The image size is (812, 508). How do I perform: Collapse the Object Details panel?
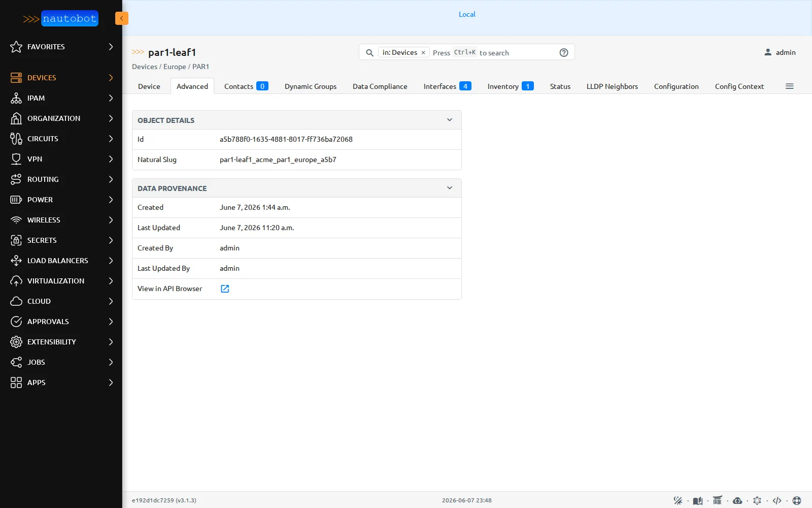(450, 120)
